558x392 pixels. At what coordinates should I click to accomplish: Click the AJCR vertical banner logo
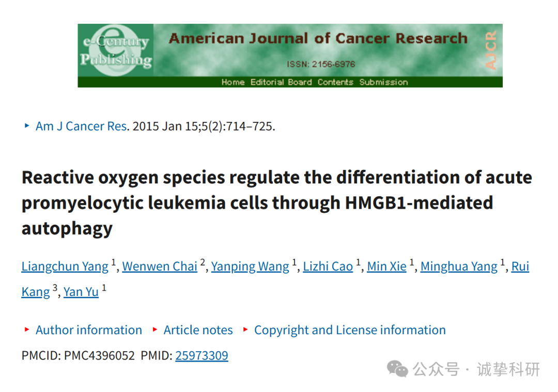coord(491,50)
